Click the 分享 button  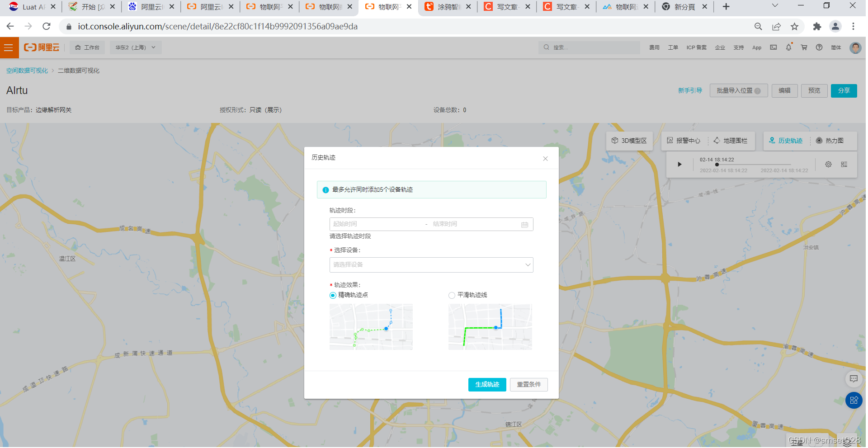pyautogui.click(x=844, y=91)
